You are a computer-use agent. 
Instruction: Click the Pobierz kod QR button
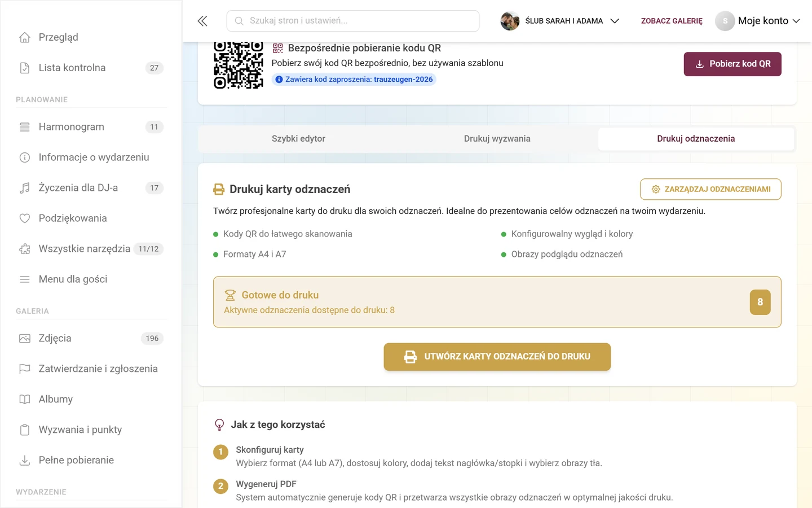[732, 64]
